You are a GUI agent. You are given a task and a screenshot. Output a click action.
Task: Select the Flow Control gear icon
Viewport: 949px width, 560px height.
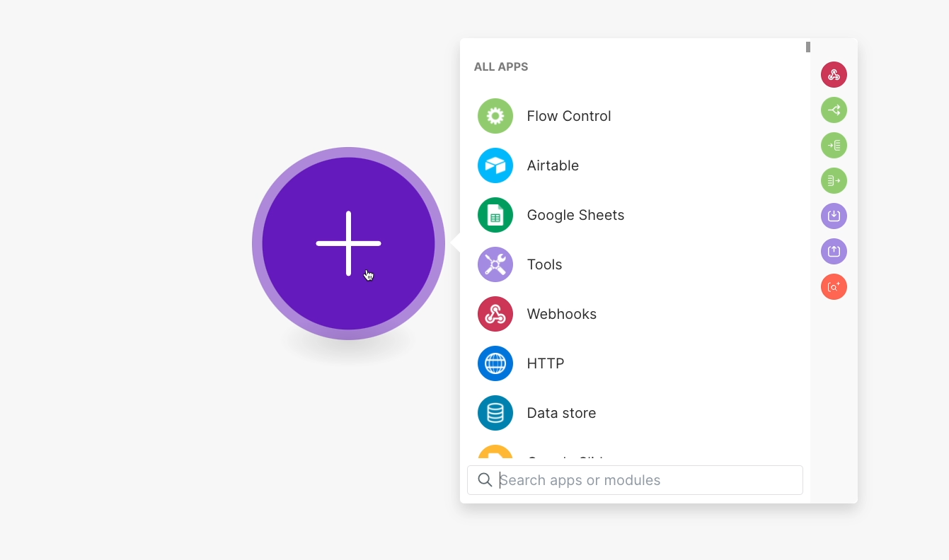click(495, 116)
